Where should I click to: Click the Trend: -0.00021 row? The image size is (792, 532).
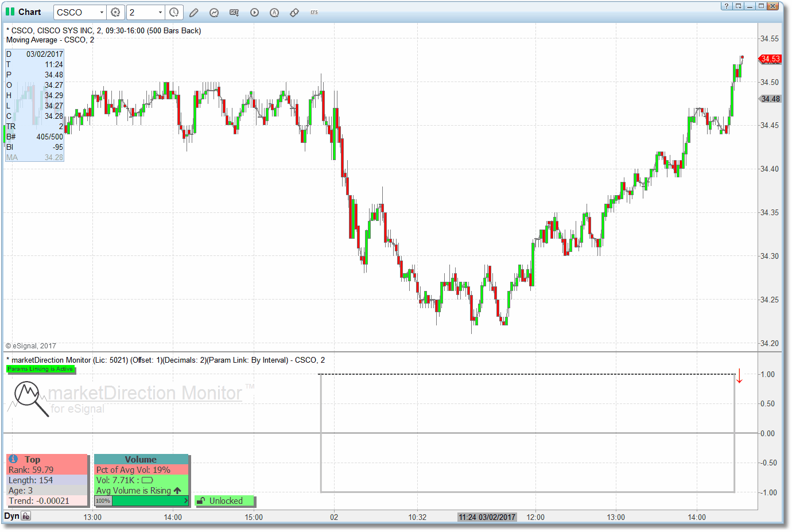coord(46,501)
